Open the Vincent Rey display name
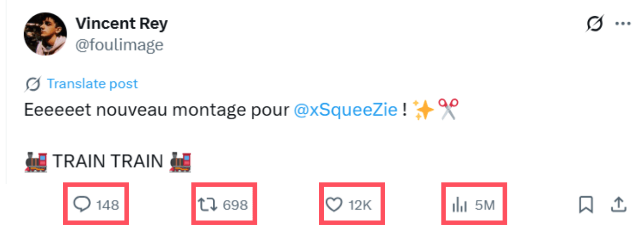This screenshot has width=644, height=227. 121,24
